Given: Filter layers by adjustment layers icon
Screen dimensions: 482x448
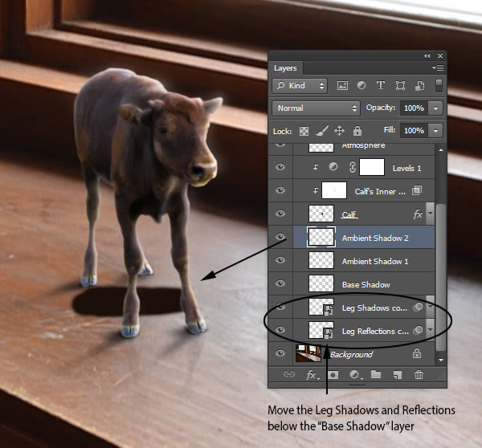Looking at the screenshot, I should [361, 85].
